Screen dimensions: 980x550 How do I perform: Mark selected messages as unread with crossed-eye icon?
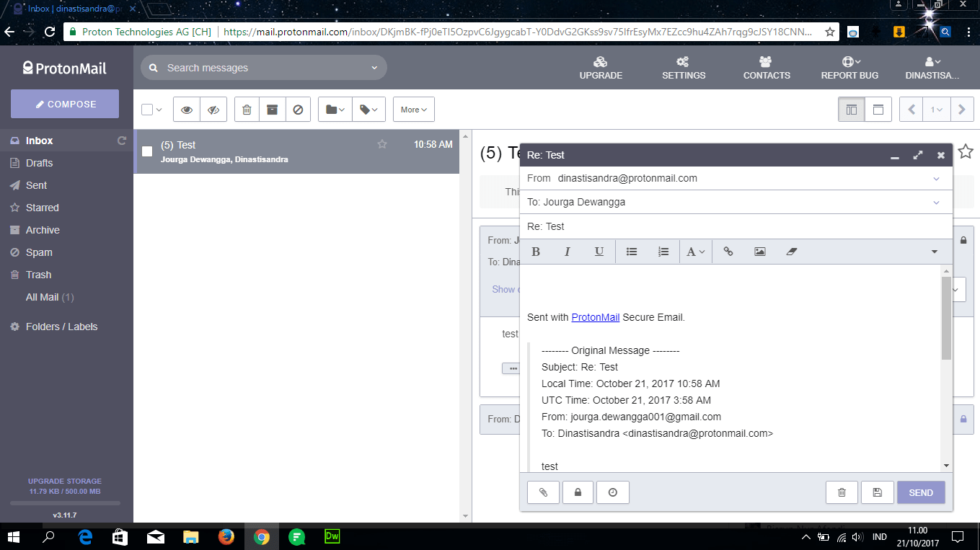pos(213,110)
